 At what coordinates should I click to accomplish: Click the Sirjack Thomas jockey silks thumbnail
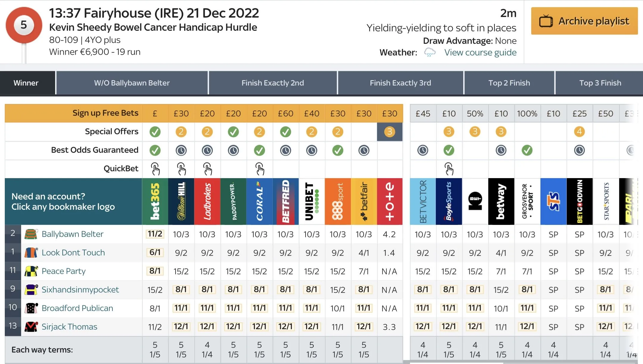[31, 327]
